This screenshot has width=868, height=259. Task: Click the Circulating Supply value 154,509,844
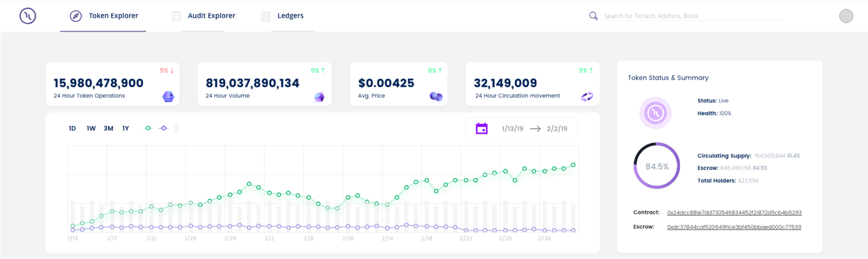[x=769, y=156]
